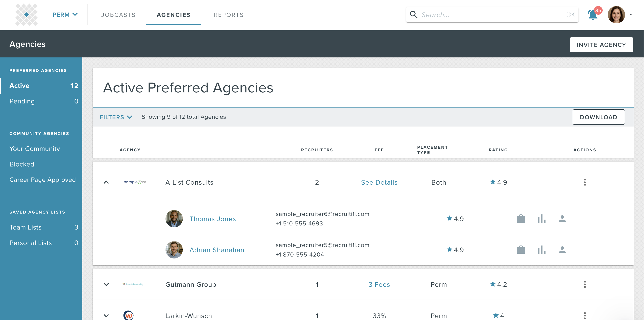The height and width of the screenshot is (320, 644).
Task: Open the PERM type dropdown
Action: click(65, 15)
